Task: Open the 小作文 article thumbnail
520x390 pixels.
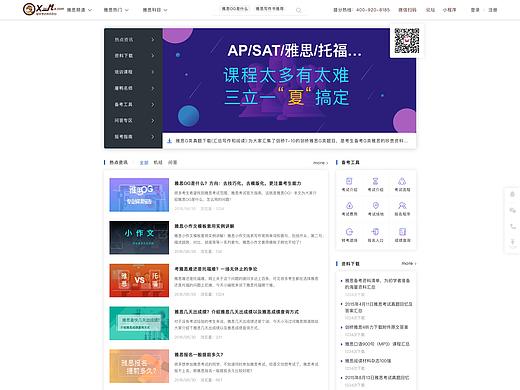Action: click(x=139, y=237)
